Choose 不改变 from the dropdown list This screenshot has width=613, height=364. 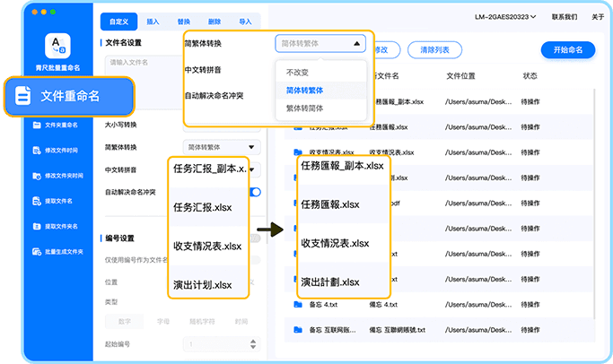tap(299, 72)
